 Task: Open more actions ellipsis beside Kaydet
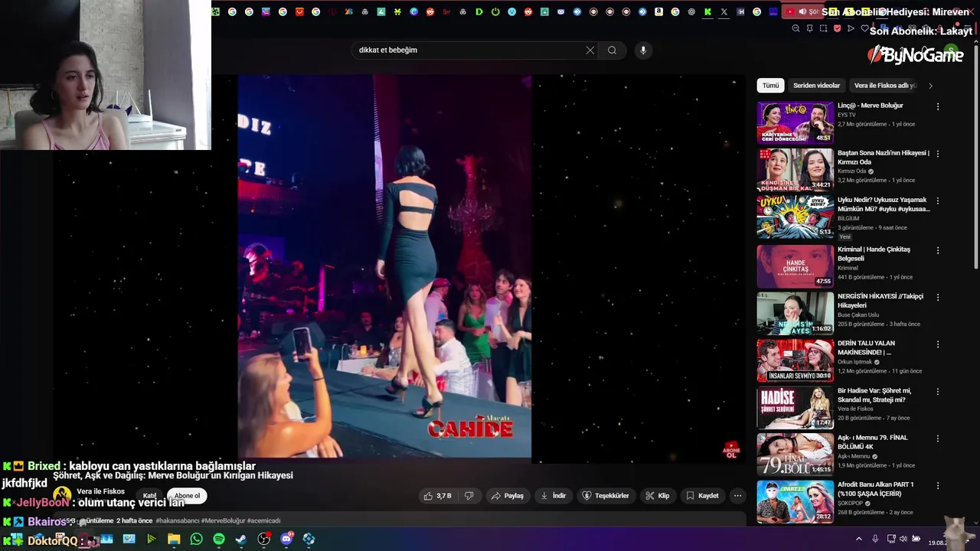pos(737,496)
